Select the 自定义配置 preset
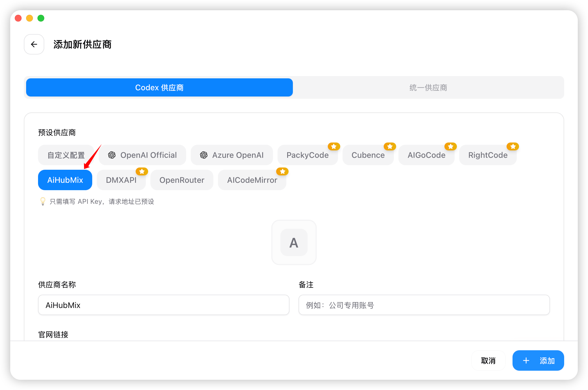This screenshot has height=390, width=588. pyautogui.click(x=66, y=155)
